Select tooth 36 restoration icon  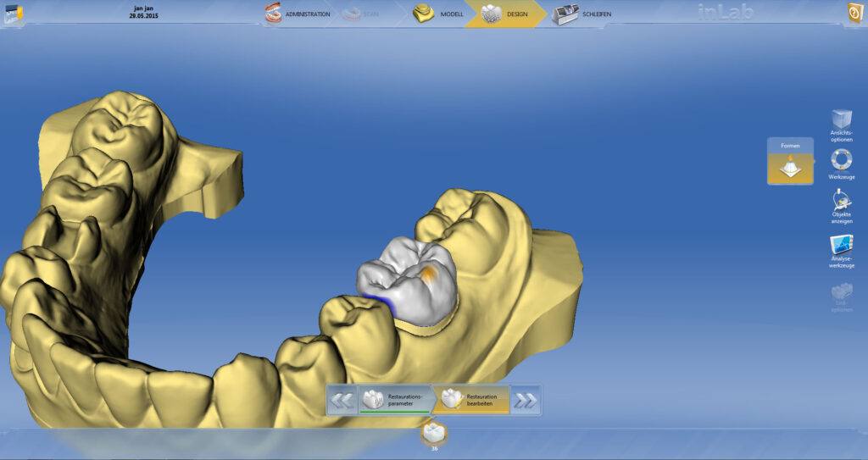434,433
